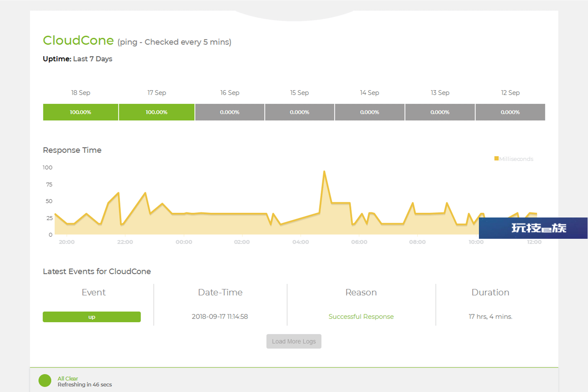Select the 15 Sep 0.000% uptime bar

tap(300, 112)
